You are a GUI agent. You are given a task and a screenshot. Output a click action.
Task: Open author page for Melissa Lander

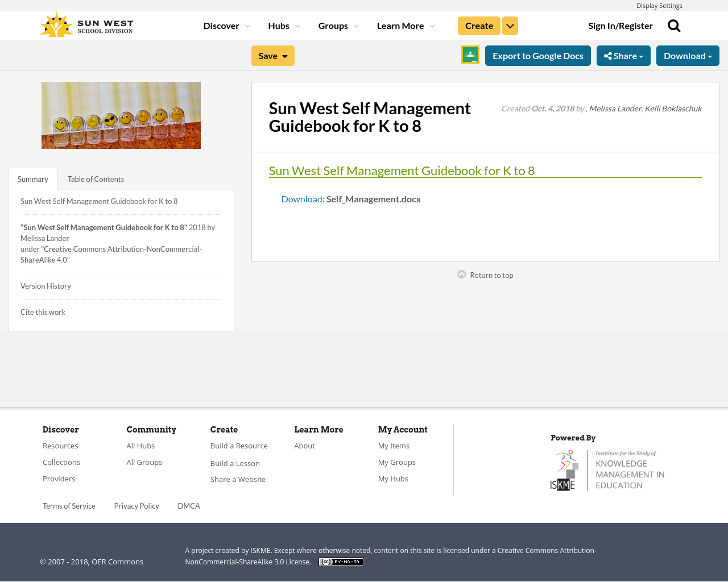pyautogui.click(x=615, y=107)
